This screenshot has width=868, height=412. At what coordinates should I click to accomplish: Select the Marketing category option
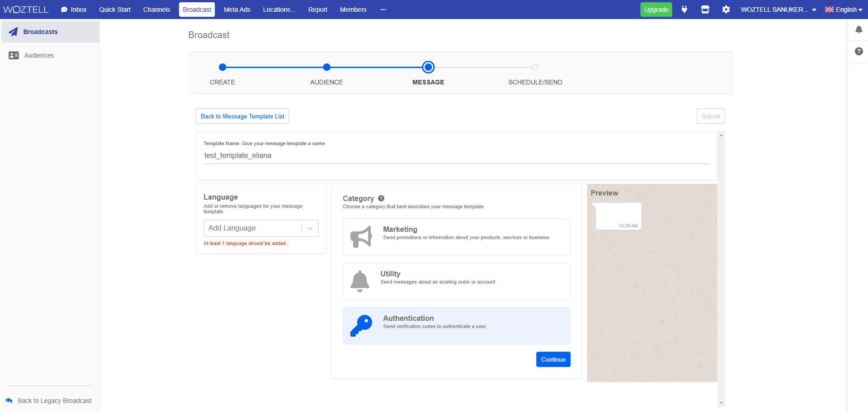[456, 236]
